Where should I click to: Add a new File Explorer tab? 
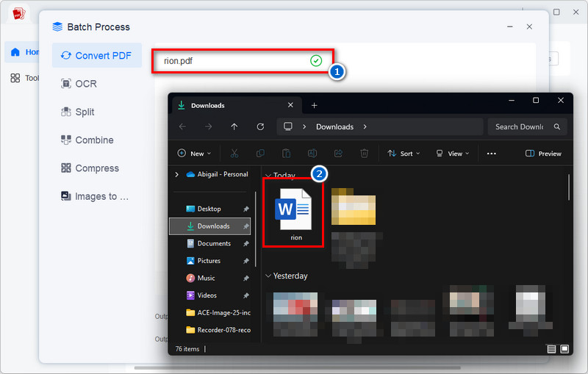coord(315,106)
